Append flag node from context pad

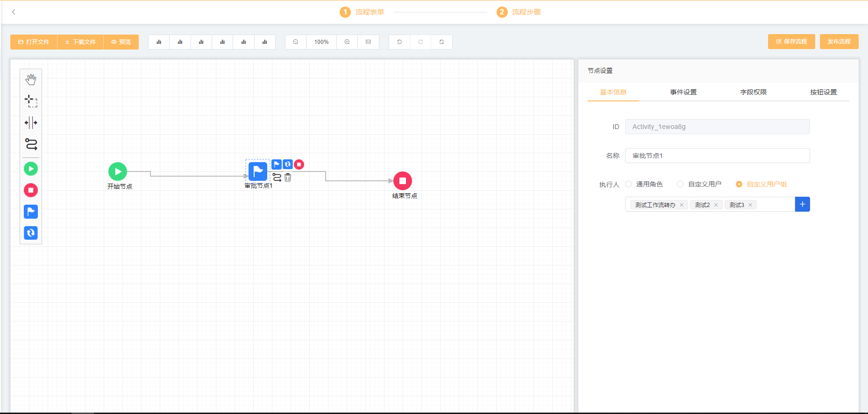(x=277, y=164)
